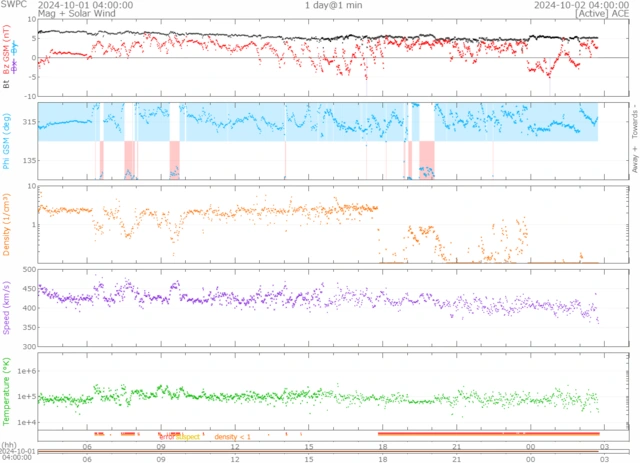The image size is (640, 463).
Task: Click the purple marker beside the Bt label
Action: [14, 64]
